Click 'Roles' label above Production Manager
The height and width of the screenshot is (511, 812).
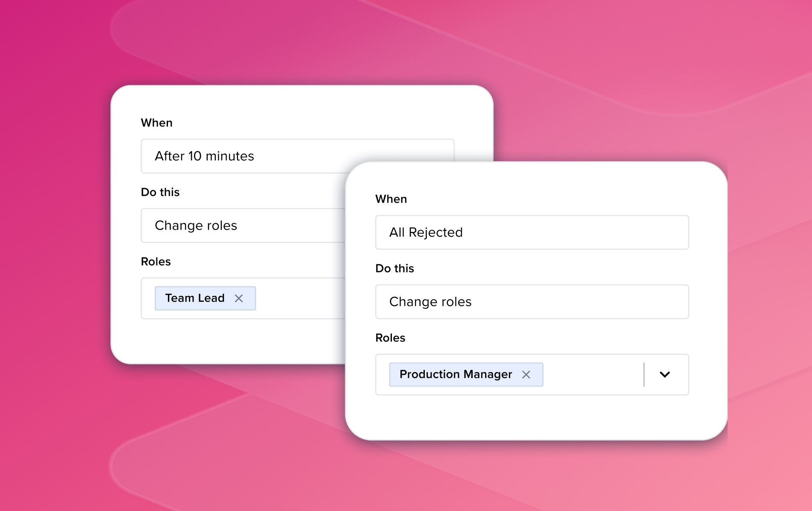point(390,337)
